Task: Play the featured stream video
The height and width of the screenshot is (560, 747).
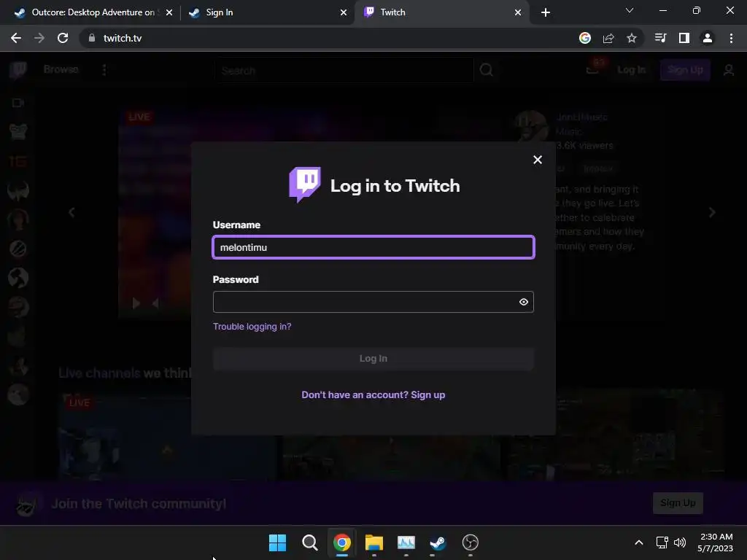Action: pyautogui.click(x=136, y=303)
